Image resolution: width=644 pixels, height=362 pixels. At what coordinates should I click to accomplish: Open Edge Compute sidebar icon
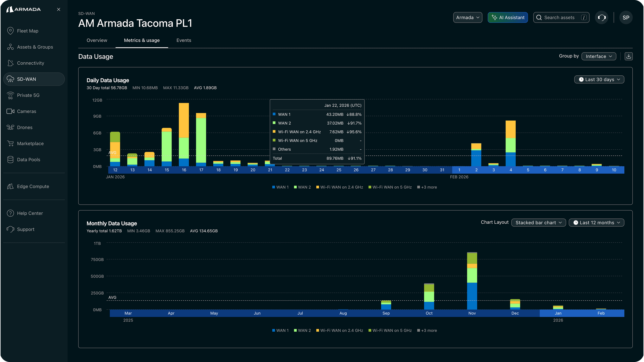pos(10,186)
